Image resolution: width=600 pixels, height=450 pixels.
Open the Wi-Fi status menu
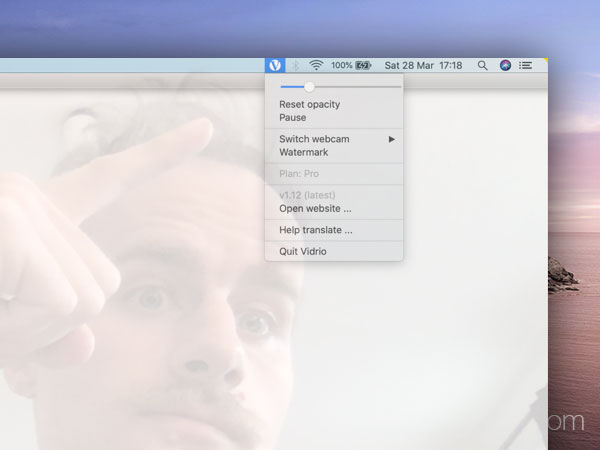tap(316, 65)
